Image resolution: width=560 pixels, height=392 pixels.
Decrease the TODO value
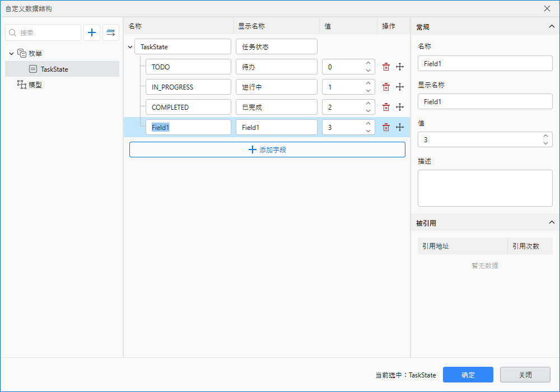368,71
